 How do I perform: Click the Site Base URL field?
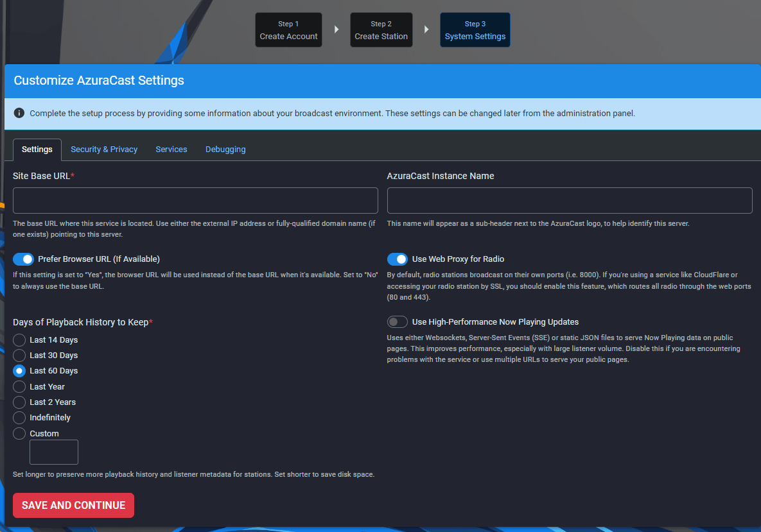(195, 201)
